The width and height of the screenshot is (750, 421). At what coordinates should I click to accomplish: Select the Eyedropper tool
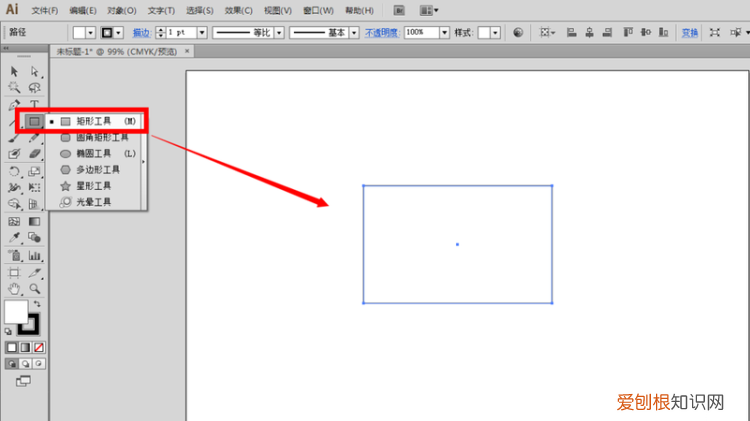click(x=14, y=238)
